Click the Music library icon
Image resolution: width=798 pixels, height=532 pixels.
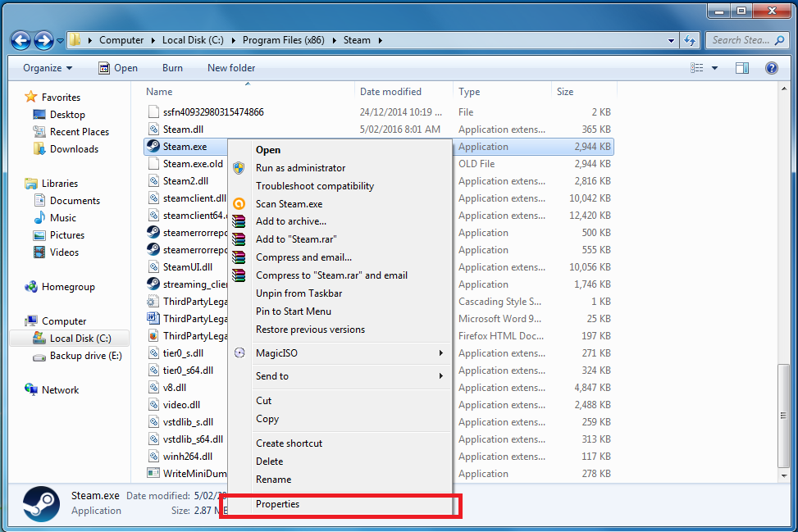(39, 218)
